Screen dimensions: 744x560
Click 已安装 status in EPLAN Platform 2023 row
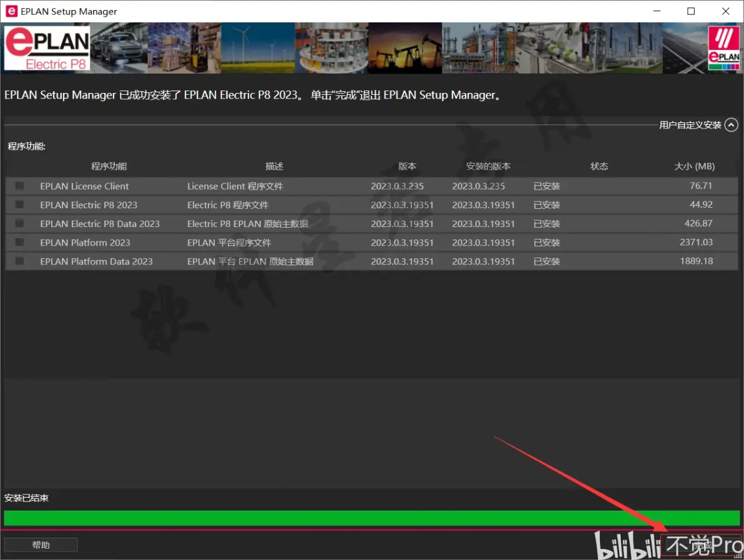point(547,243)
